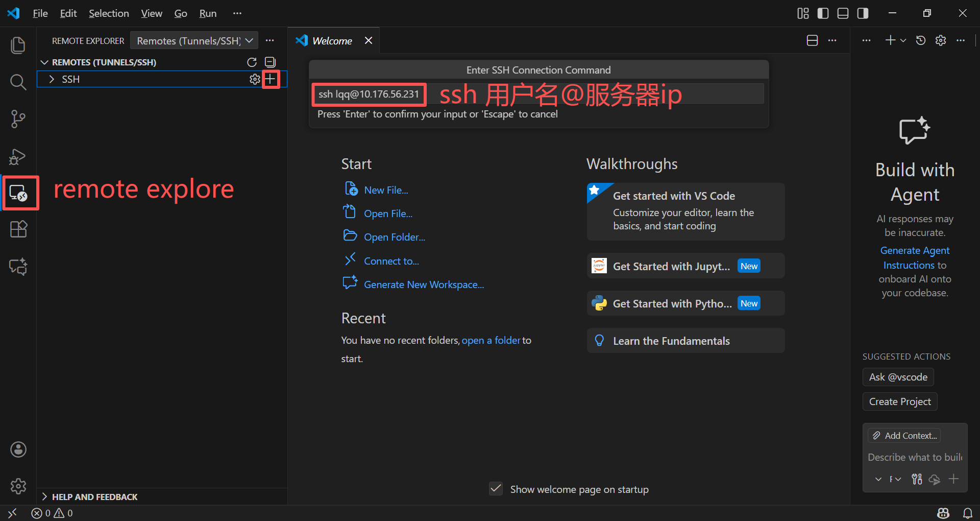Image resolution: width=980 pixels, height=521 pixels.
Task: Open the Run and Debug view
Action: pos(18,156)
